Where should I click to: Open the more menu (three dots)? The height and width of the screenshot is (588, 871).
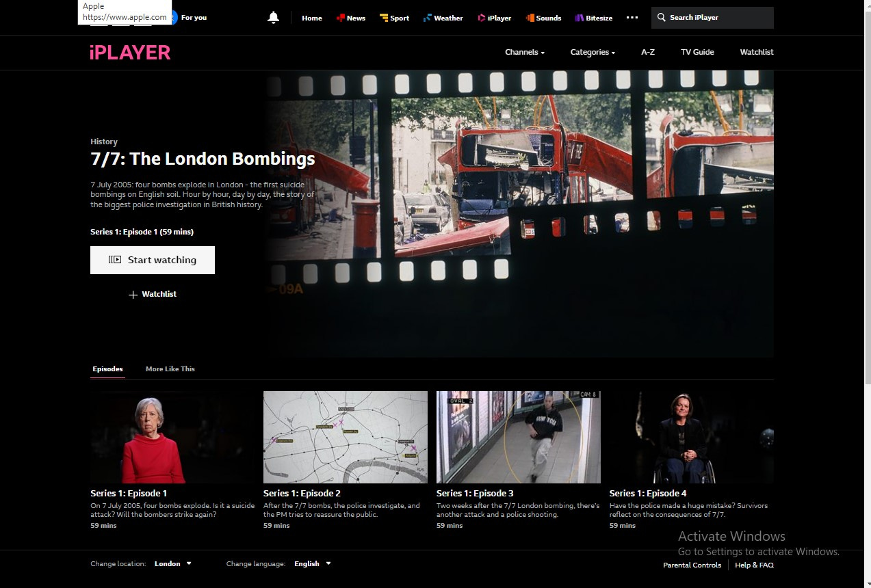632,18
